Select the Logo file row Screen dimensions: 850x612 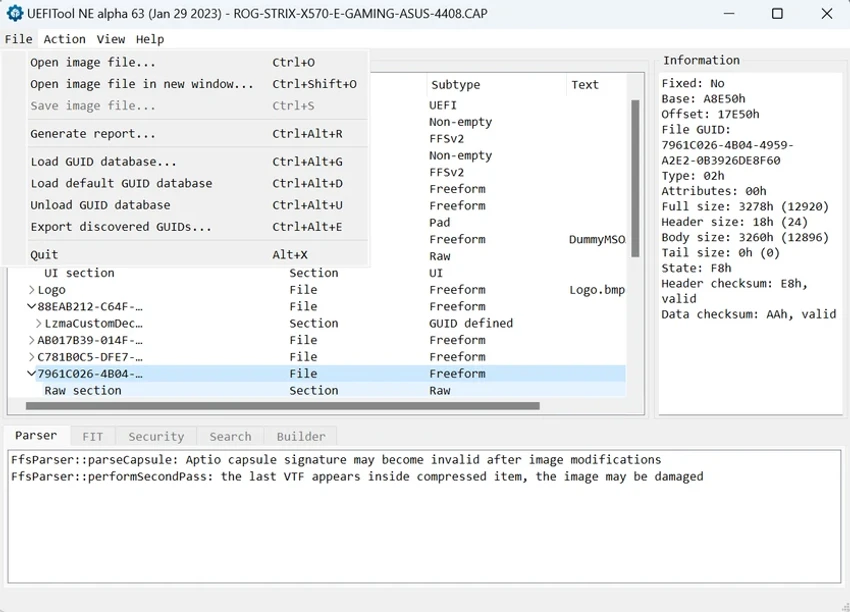pyautogui.click(x=317, y=290)
